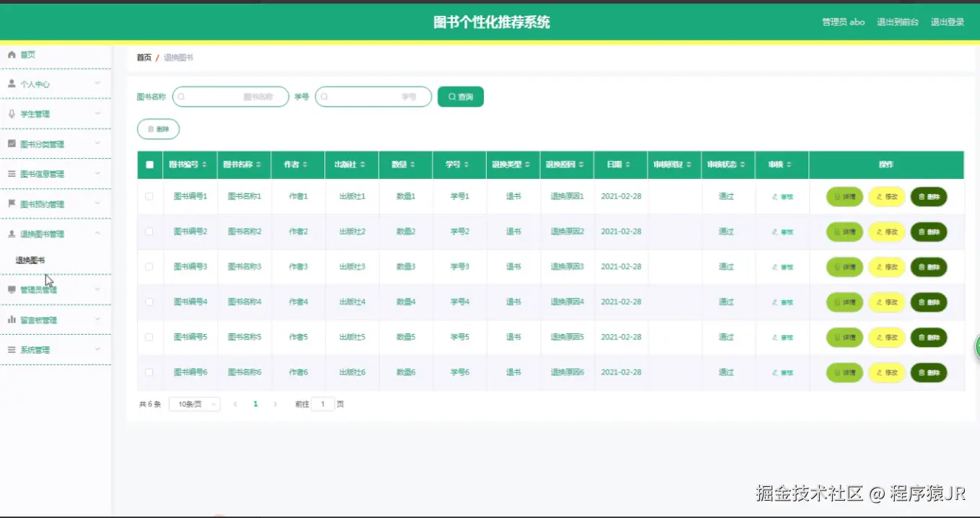The height and width of the screenshot is (518, 980).
Task: Expand 图书信息管理 chevron in sidebar
Action: point(97,174)
